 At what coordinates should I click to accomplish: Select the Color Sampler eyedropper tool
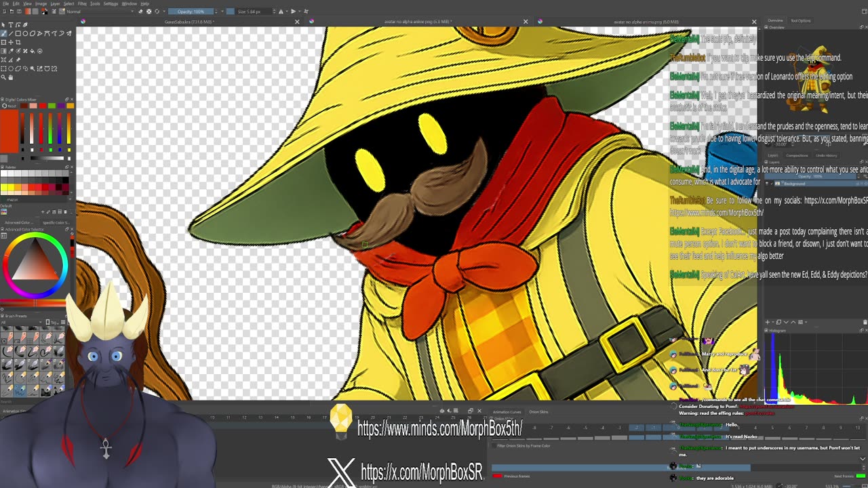click(11, 52)
